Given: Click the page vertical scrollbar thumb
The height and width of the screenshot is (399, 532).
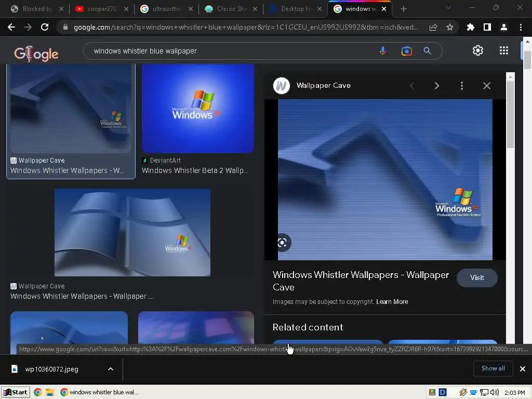Looking at the screenshot, I should (527, 60).
